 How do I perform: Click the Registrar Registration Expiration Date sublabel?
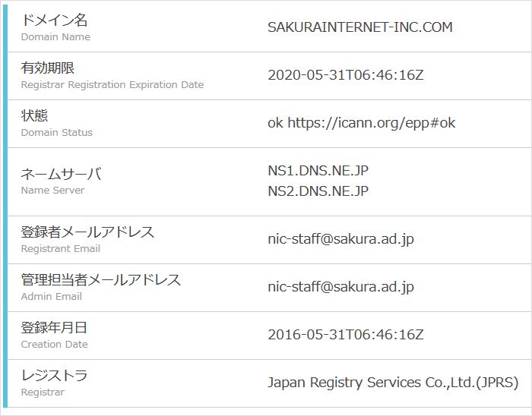tap(112, 85)
